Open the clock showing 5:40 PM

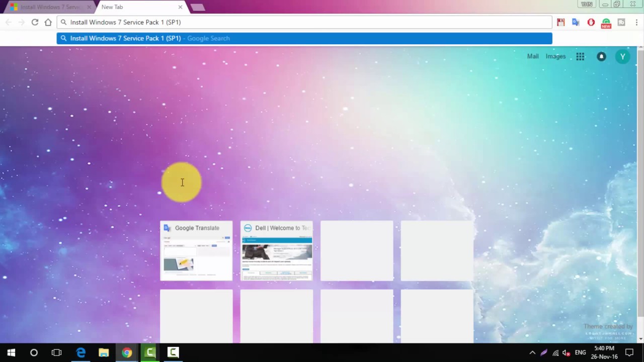(x=604, y=352)
